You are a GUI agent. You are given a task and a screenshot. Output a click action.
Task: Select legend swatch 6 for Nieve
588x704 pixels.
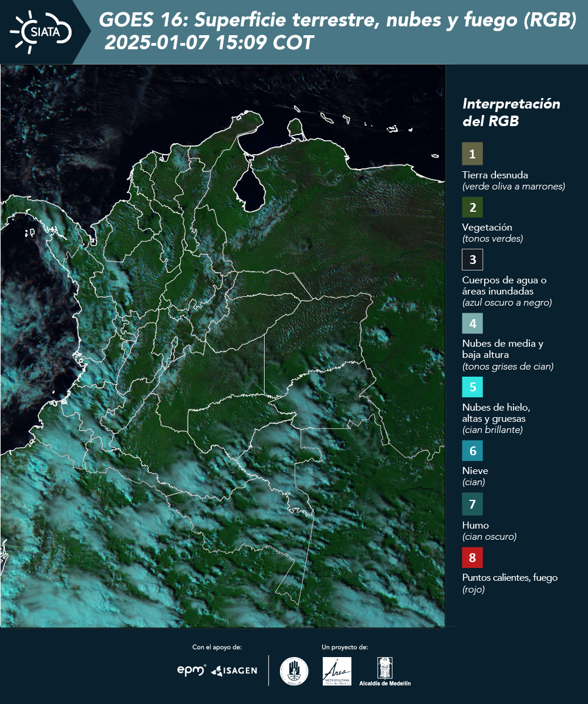click(x=472, y=451)
